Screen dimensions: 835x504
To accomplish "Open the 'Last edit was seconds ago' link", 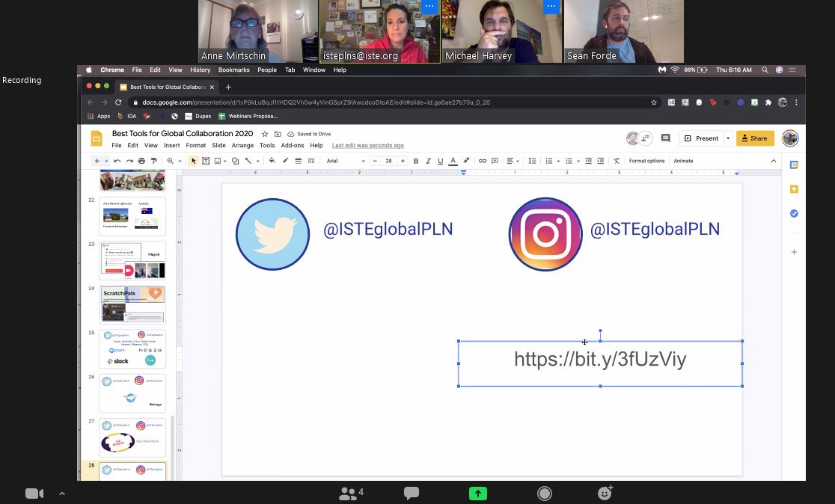I will (367, 145).
